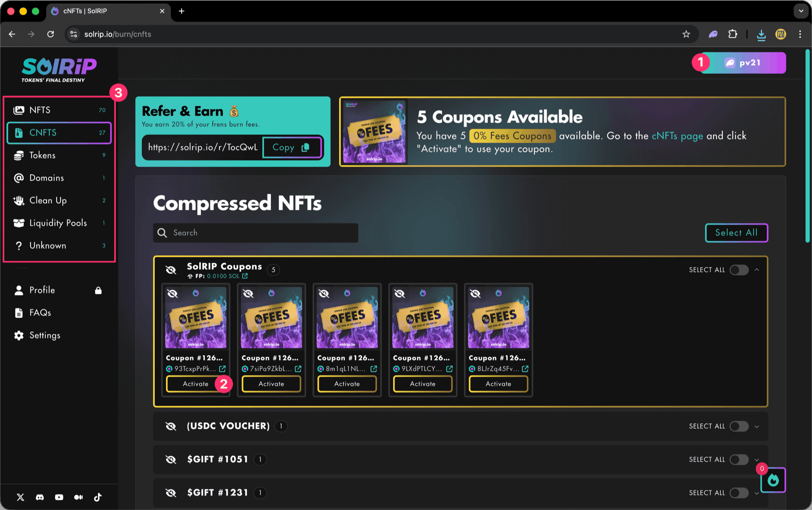Activate coupon 7siPa9ZkbL
This screenshot has height=510, width=812.
point(272,384)
